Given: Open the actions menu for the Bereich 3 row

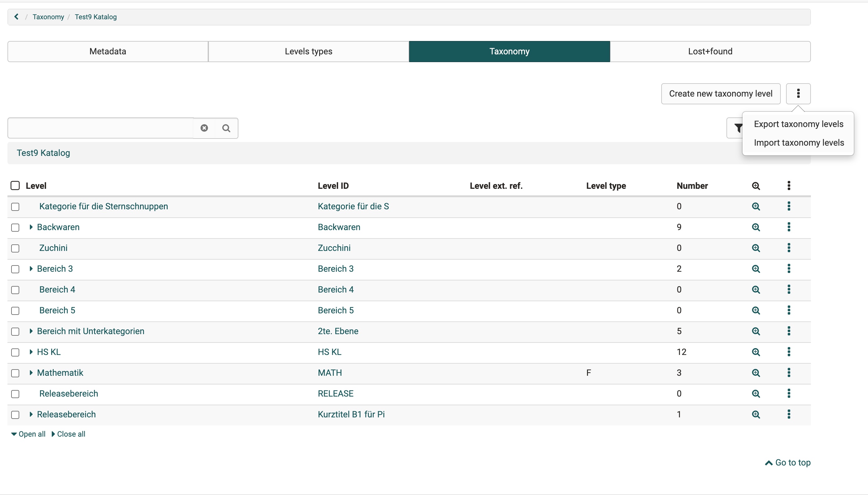Looking at the screenshot, I should 789,268.
